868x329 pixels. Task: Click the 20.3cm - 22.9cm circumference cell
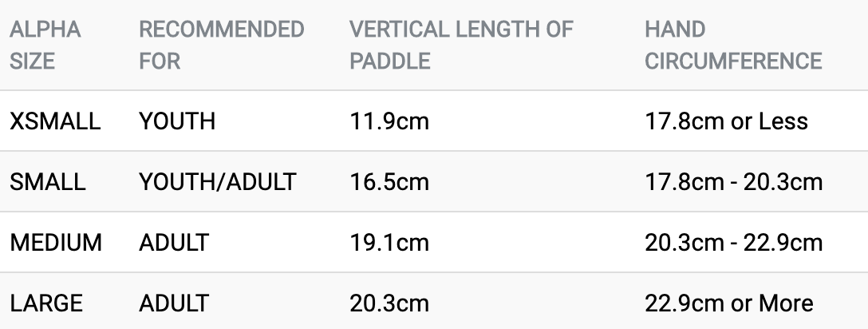point(733,243)
